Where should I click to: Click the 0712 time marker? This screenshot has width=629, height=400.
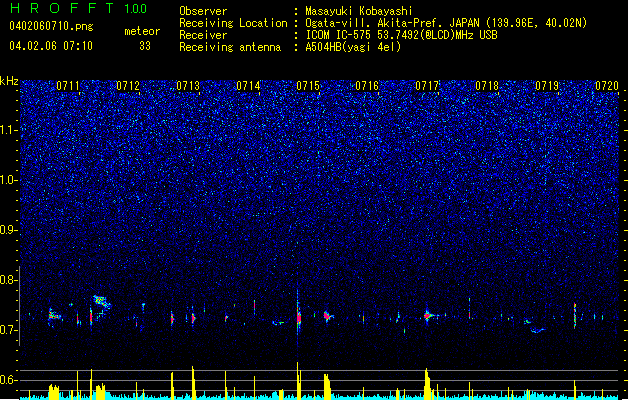tap(128, 86)
